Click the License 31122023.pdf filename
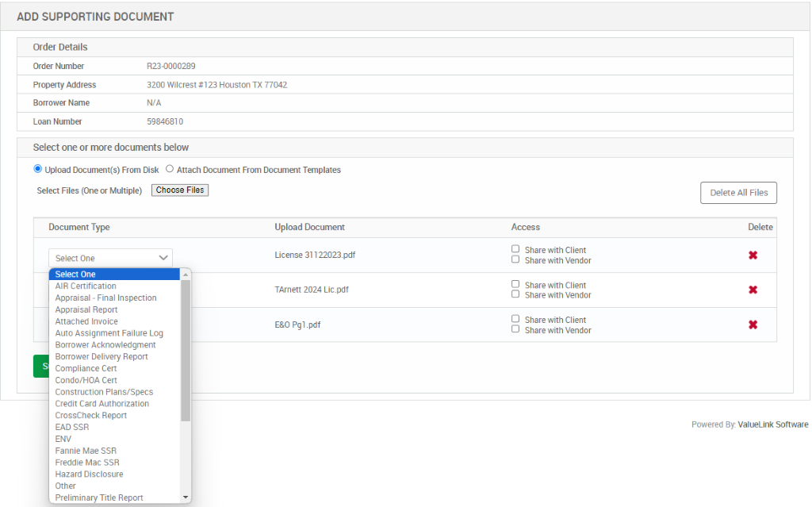The height and width of the screenshot is (507, 812). (315, 255)
